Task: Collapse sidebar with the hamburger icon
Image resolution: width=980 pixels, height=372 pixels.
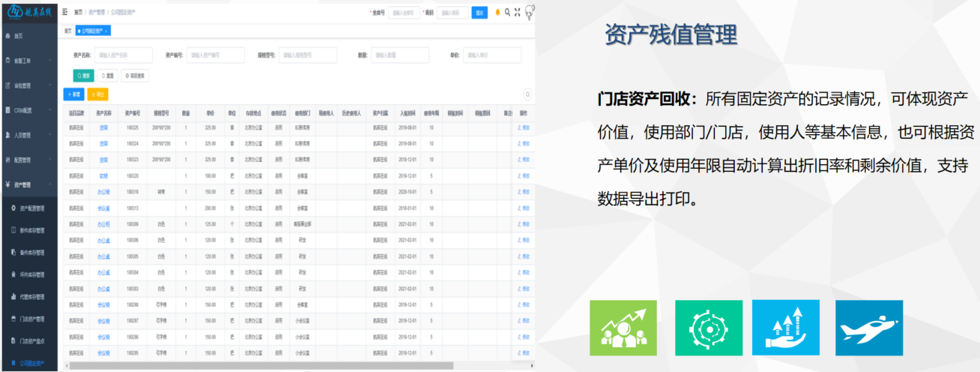Action: pos(65,13)
